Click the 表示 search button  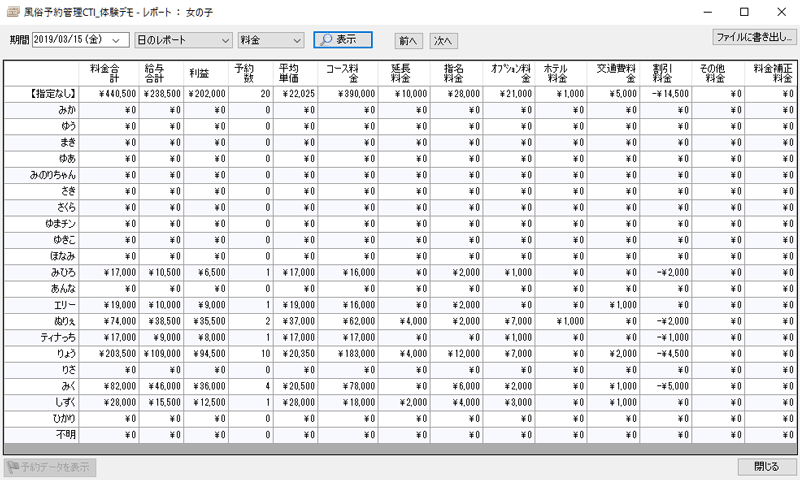pyautogui.click(x=343, y=40)
